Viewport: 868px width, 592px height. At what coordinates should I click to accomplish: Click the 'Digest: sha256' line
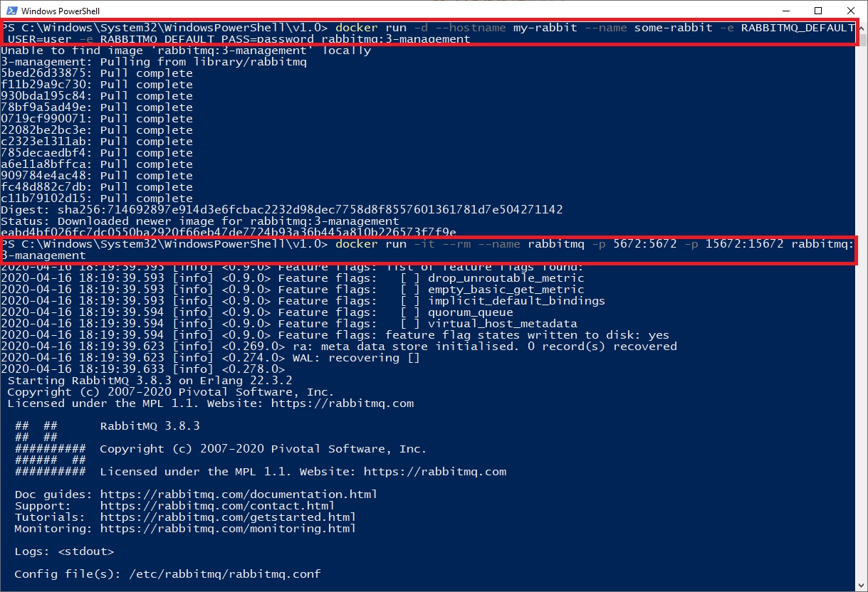click(x=282, y=210)
